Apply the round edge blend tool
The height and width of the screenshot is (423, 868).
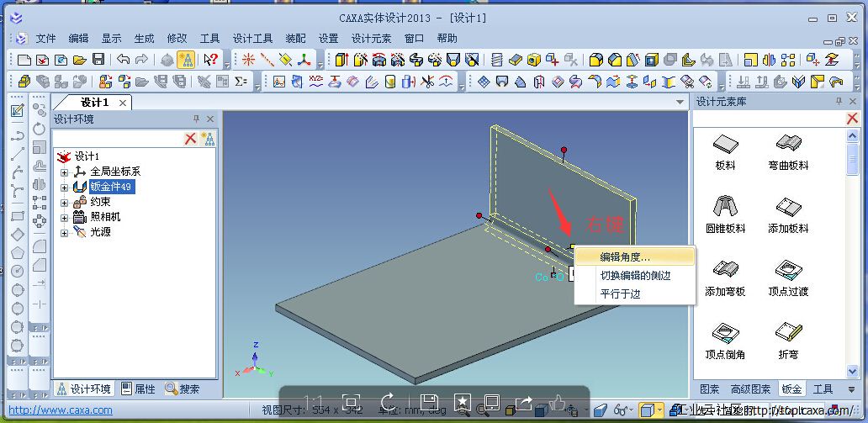tap(596, 60)
